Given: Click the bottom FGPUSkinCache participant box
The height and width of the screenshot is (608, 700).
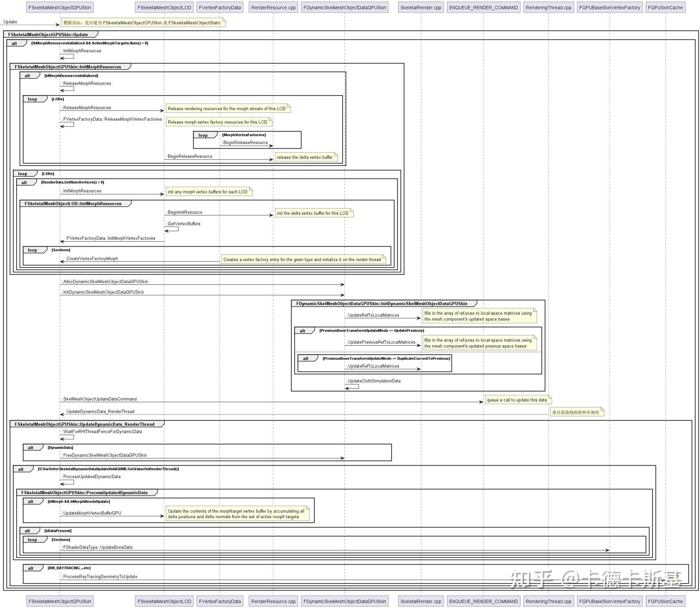Looking at the screenshot, I should pyautogui.click(x=665, y=601).
